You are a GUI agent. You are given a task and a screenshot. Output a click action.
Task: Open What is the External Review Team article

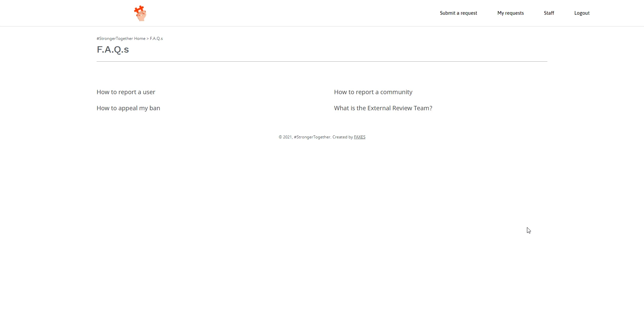pyautogui.click(x=383, y=108)
